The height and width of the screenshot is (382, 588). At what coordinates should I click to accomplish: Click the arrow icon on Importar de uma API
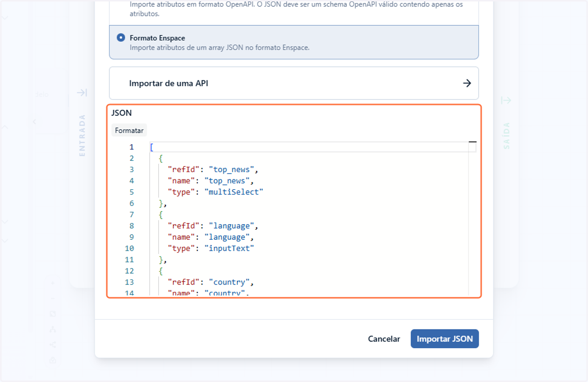tap(467, 83)
